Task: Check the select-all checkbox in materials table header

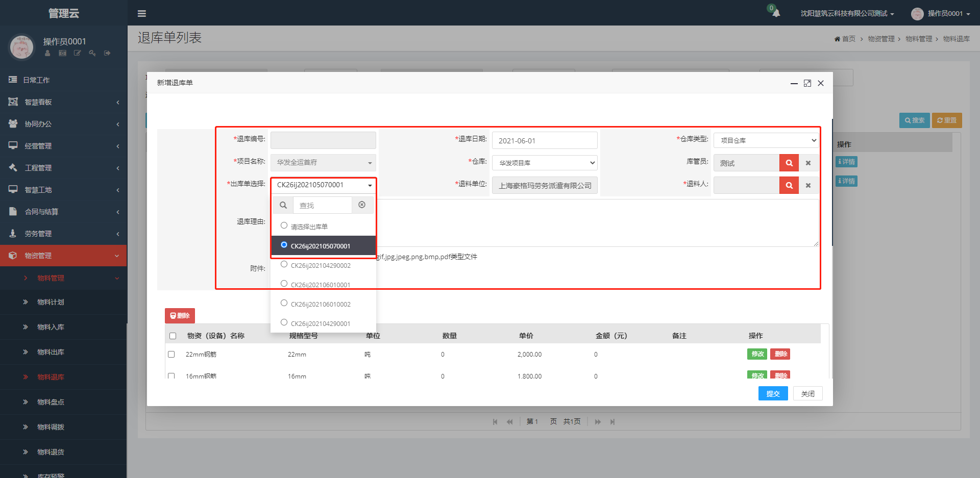Action: (173, 336)
